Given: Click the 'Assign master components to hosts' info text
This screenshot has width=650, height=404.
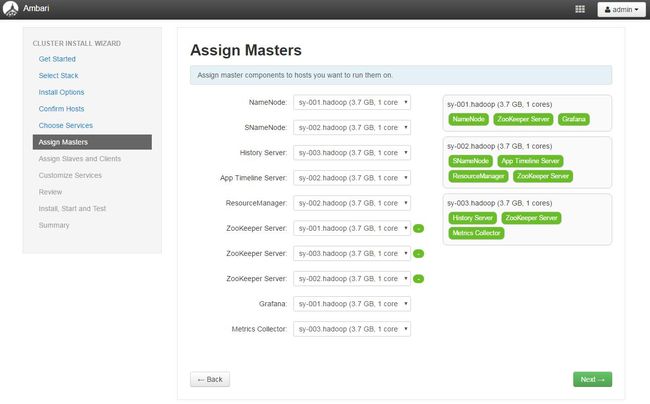Looking at the screenshot, I should (295, 75).
